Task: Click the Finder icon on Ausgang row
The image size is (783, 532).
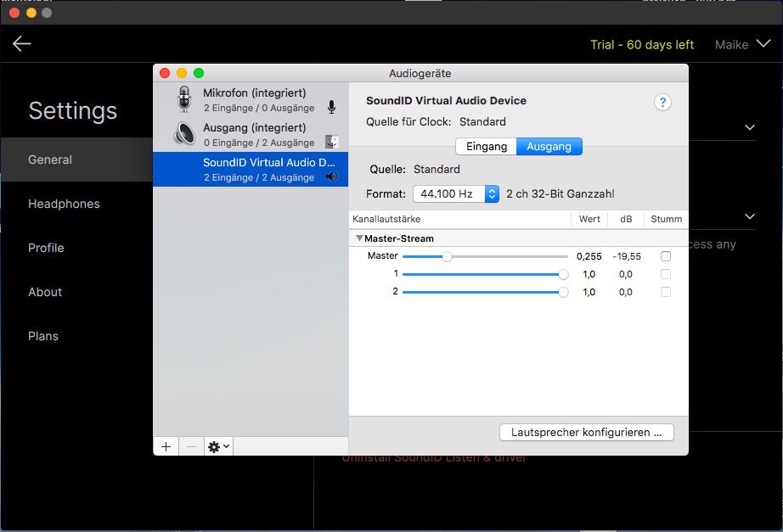Action: click(331, 143)
